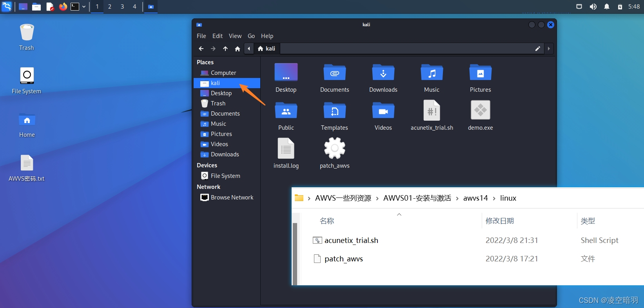Select the install.log file icon
Image resolution: width=644 pixels, height=308 pixels.
[286, 154]
